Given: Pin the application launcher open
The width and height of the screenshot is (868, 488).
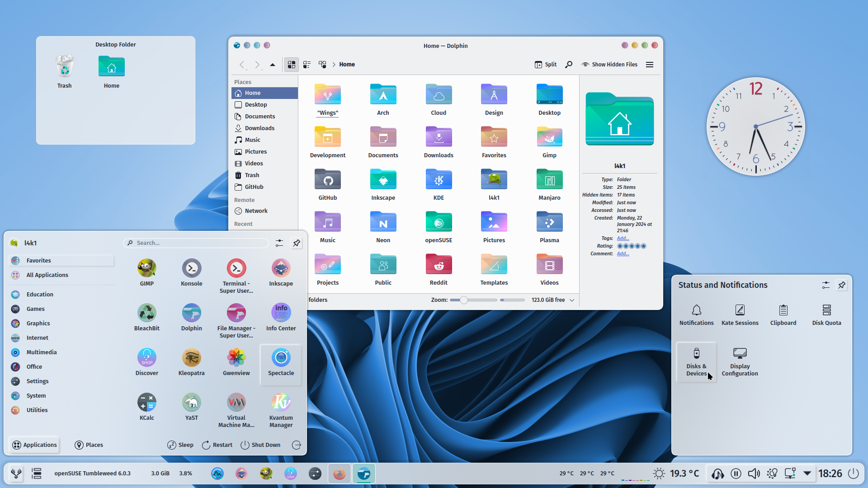Looking at the screenshot, I should coord(297,243).
